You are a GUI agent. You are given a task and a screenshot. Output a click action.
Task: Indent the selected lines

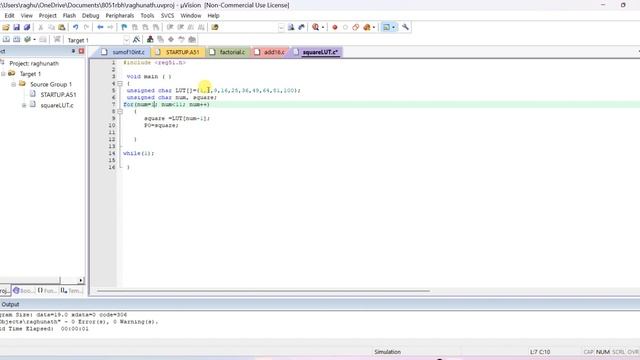(x=170, y=27)
